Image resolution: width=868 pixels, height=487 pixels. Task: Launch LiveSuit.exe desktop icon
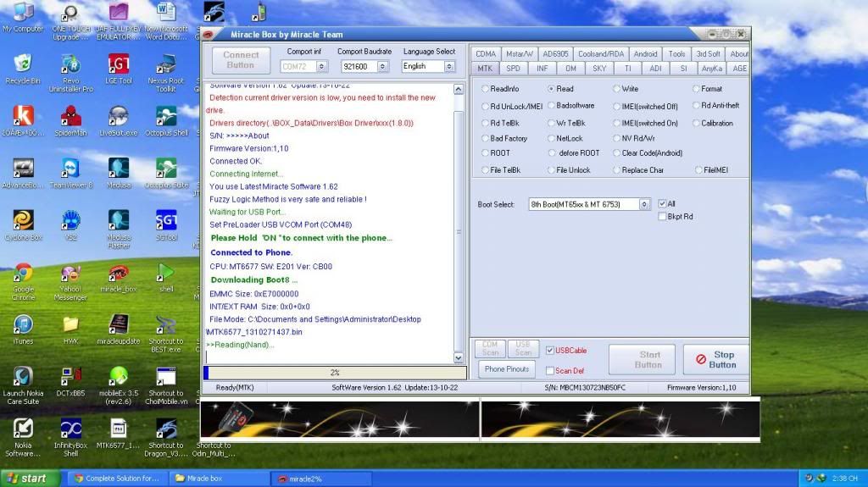pos(119,121)
